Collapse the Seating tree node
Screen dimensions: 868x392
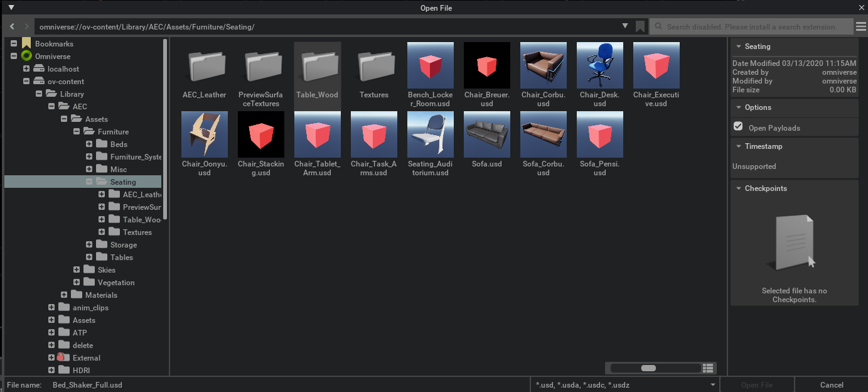click(89, 182)
